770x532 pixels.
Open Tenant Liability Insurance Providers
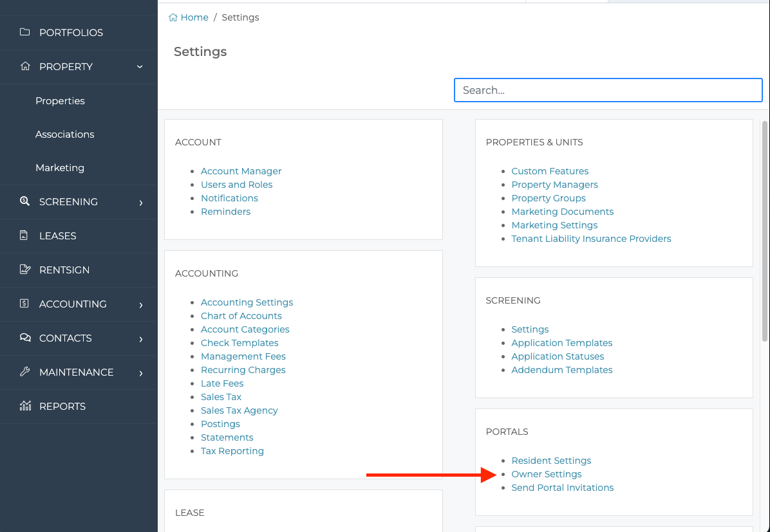click(x=591, y=239)
